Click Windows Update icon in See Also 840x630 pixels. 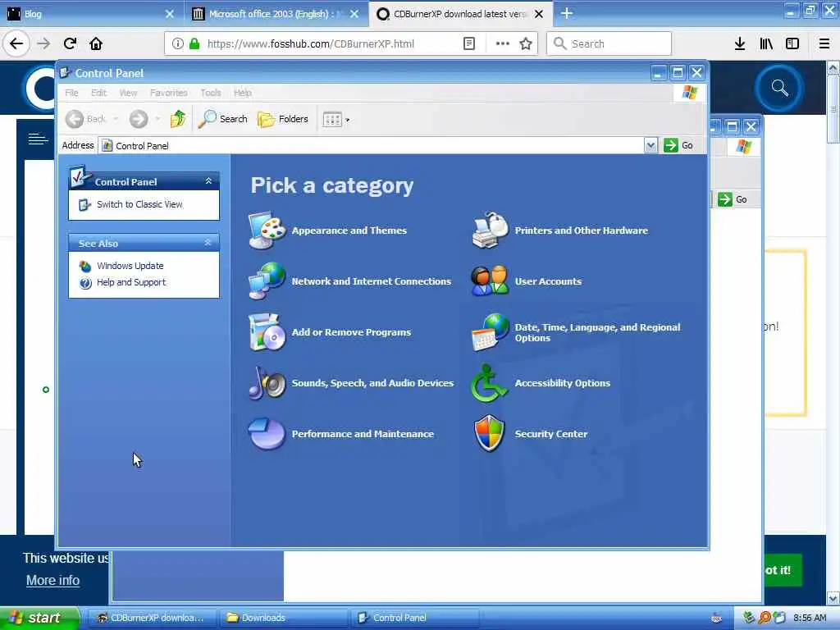[85, 267]
